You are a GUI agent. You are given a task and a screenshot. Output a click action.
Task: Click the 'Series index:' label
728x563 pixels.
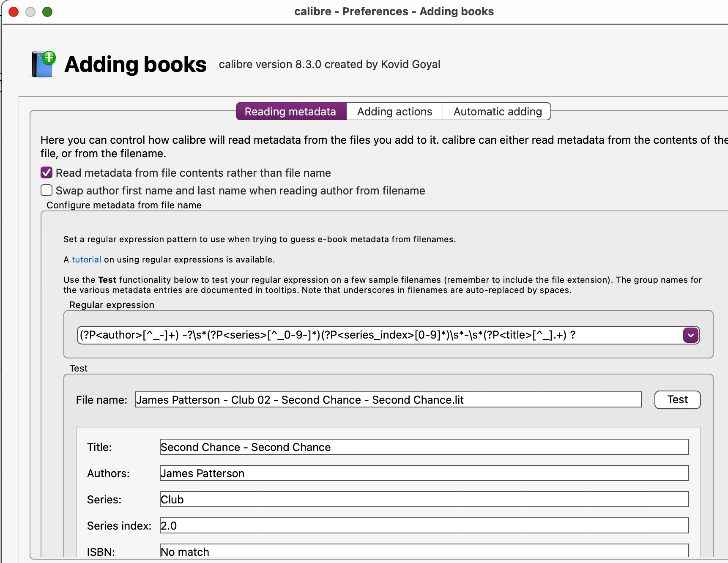coord(119,526)
